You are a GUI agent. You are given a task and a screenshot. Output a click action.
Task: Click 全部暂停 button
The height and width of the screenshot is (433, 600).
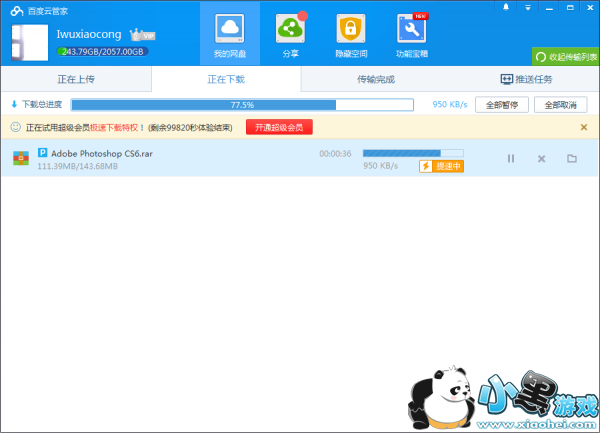pos(502,105)
